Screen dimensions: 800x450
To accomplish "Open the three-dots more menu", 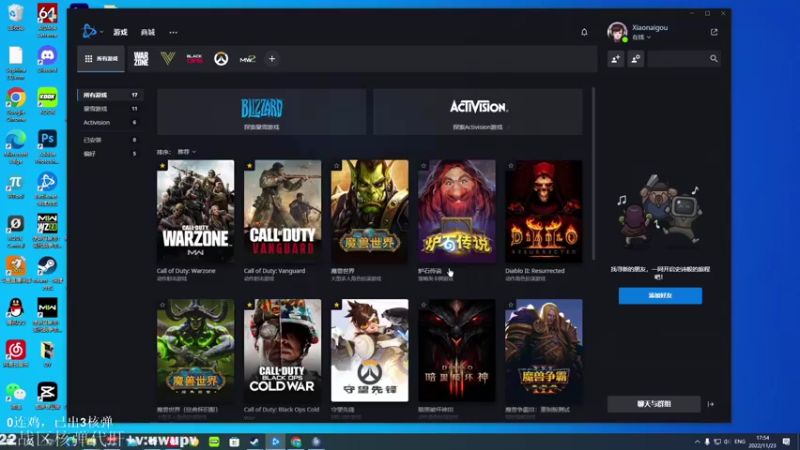I will (x=173, y=32).
